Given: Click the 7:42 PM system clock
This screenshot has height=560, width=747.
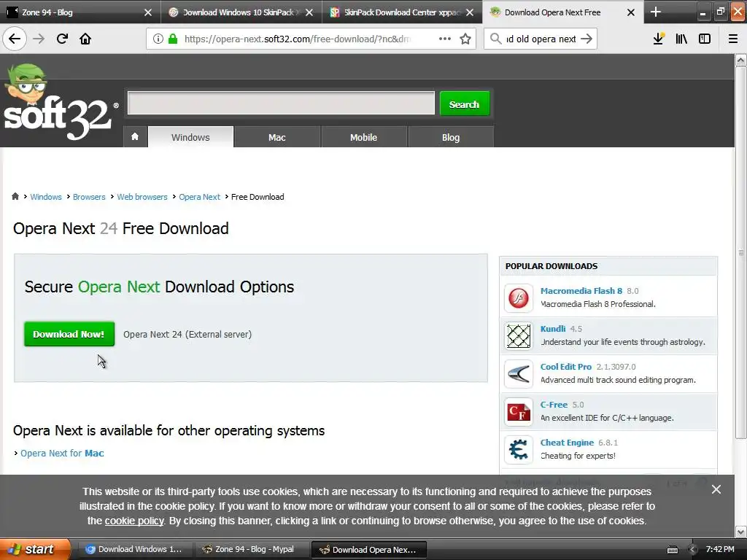Looking at the screenshot, I should point(720,549).
